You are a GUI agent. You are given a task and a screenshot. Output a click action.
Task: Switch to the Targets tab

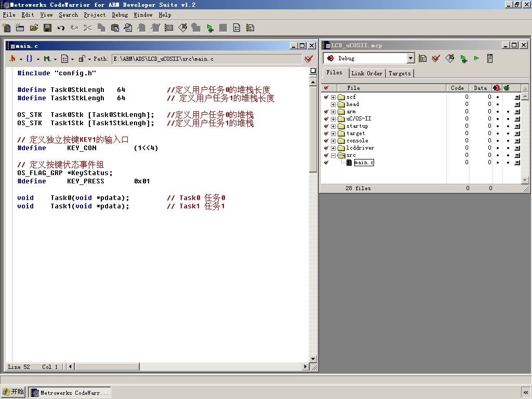click(400, 73)
